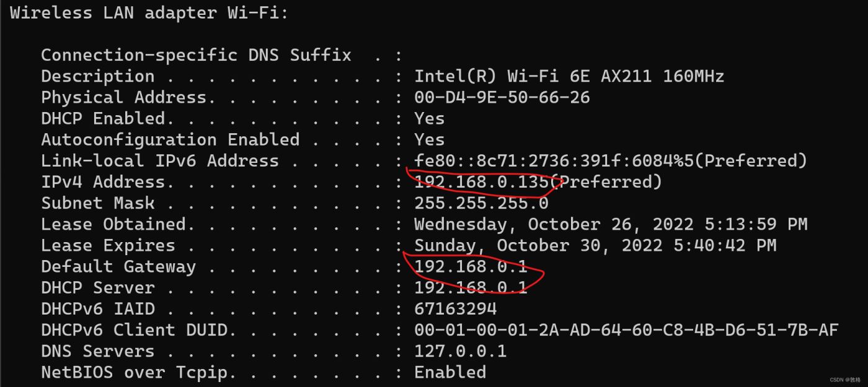
Task: Click the Lease Obtained date text
Action: [x=611, y=224]
